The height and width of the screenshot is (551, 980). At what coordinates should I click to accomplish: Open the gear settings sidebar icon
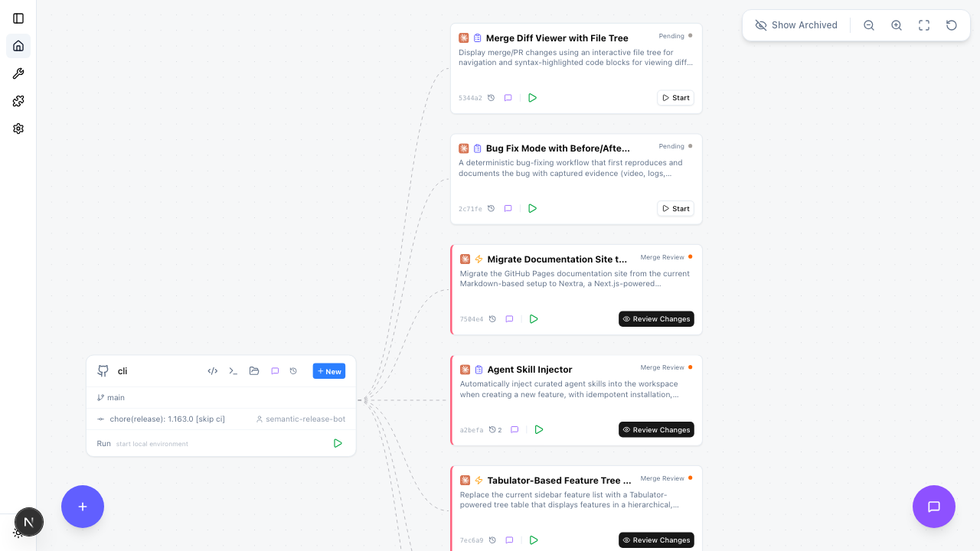click(18, 129)
